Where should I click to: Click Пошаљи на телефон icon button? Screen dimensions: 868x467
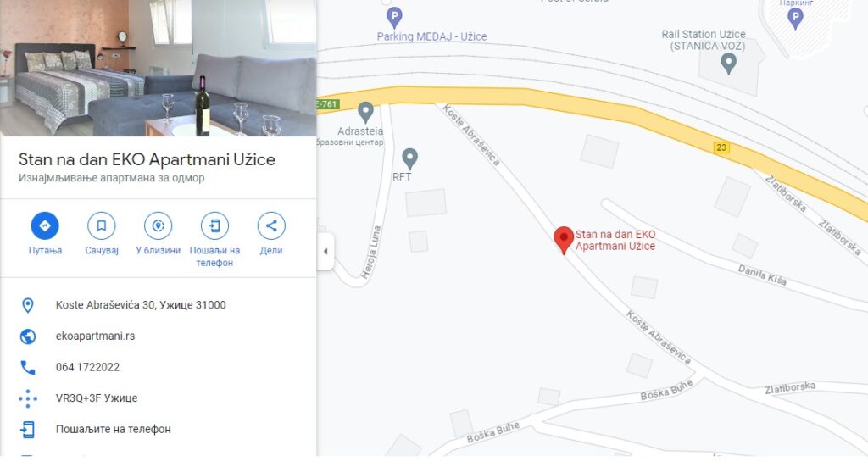214,225
